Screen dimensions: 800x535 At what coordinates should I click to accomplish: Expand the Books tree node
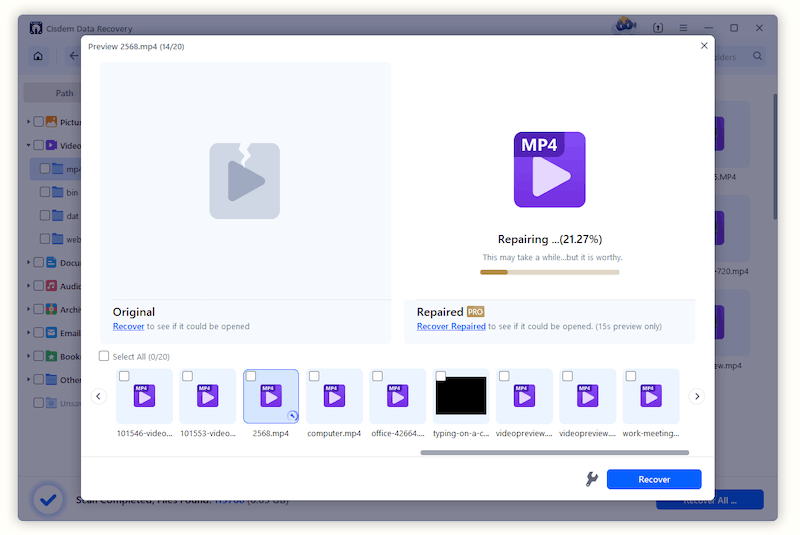coord(28,356)
